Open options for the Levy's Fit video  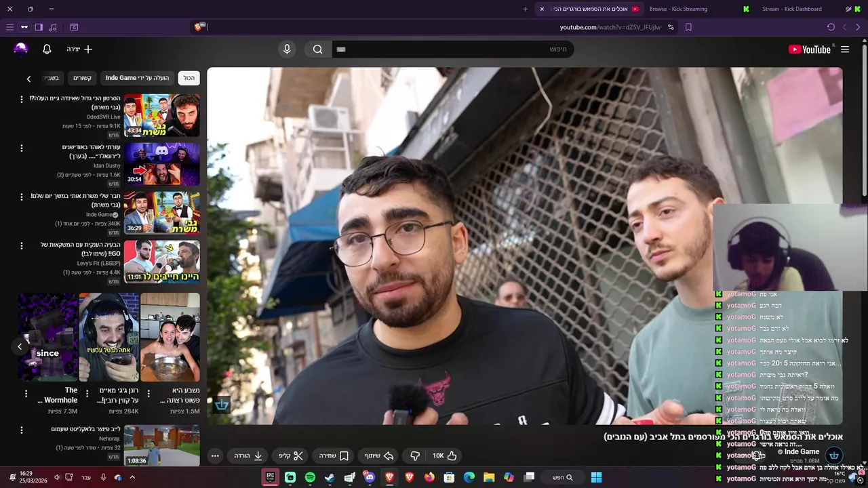click(x=21, y=246)
